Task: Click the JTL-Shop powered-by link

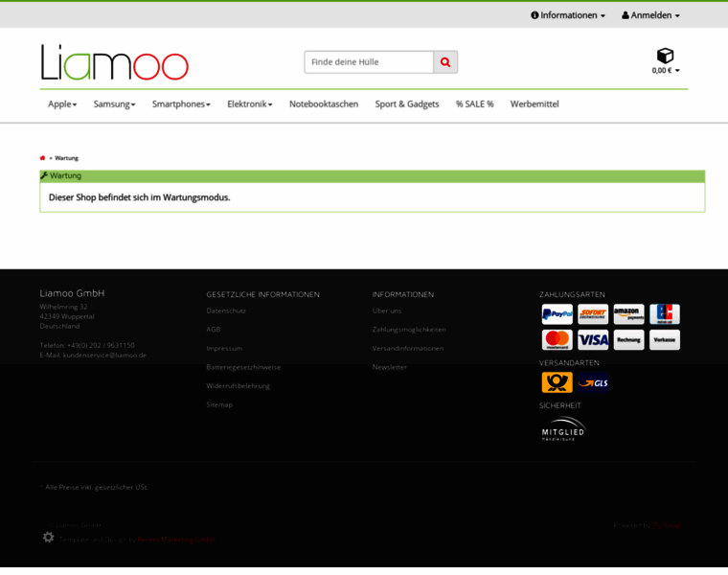Action: tap(666, 525)
